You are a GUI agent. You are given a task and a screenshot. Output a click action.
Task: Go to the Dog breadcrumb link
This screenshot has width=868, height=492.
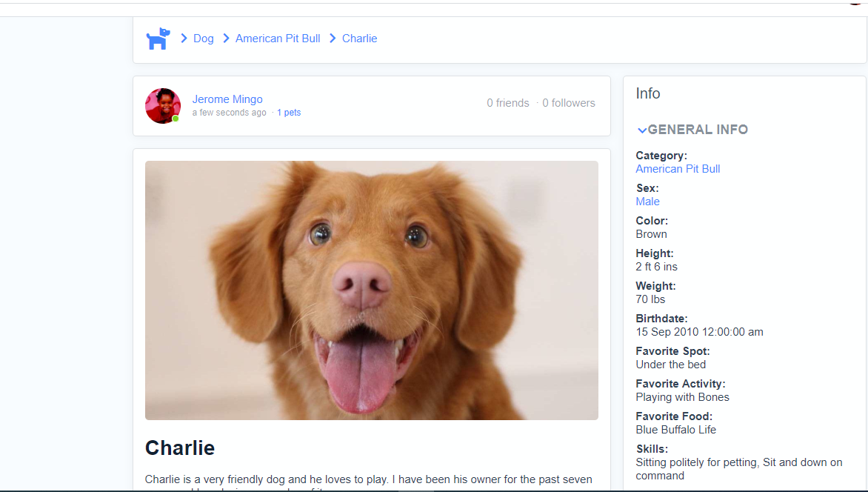pyautogui.click(x=204, y=39)
